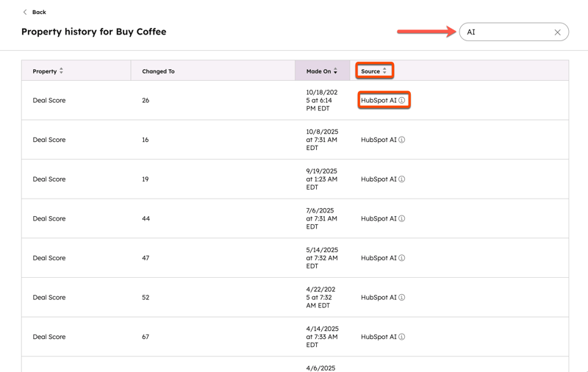Viewport: 588px width, 372px height.
Task: Click info icon beside HubSpot AI for score 44
Action: pos(402,218)
